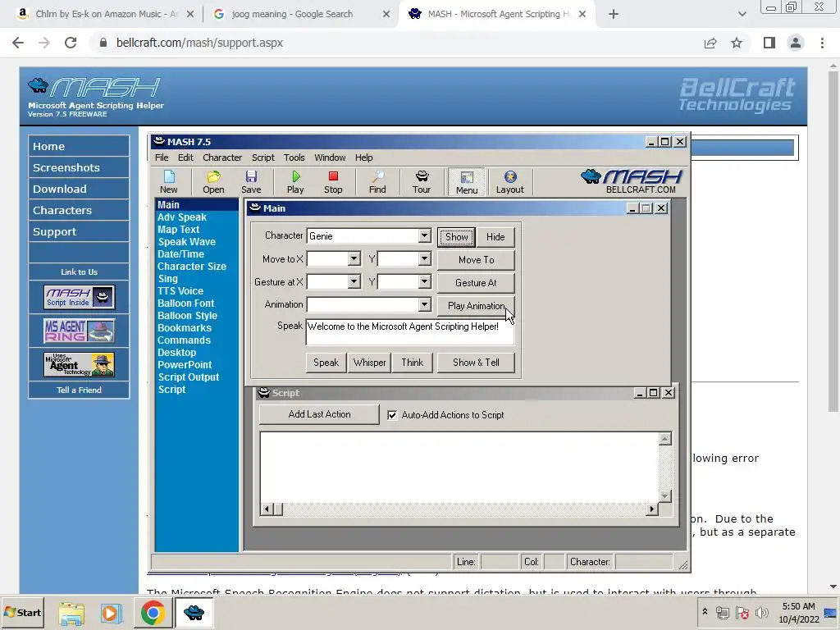Click the Show & Tell button
The width and height of the screenshot is (840, 630).
(x=477, y=363)
